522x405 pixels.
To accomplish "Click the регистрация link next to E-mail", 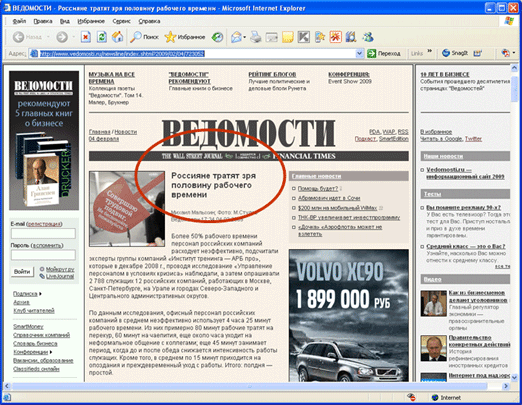I will 44,224.
